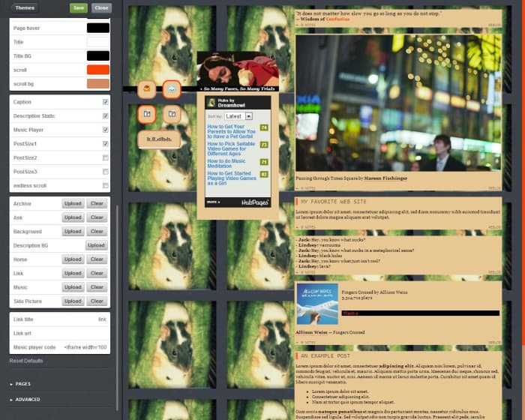Click the green Save button
The width and height of the screenshot is (525, 420).
tap(79, 7)
